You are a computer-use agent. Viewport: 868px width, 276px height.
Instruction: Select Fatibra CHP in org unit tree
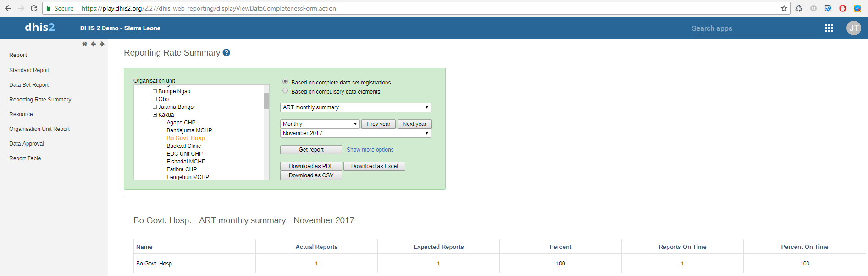tap(182, 169)
